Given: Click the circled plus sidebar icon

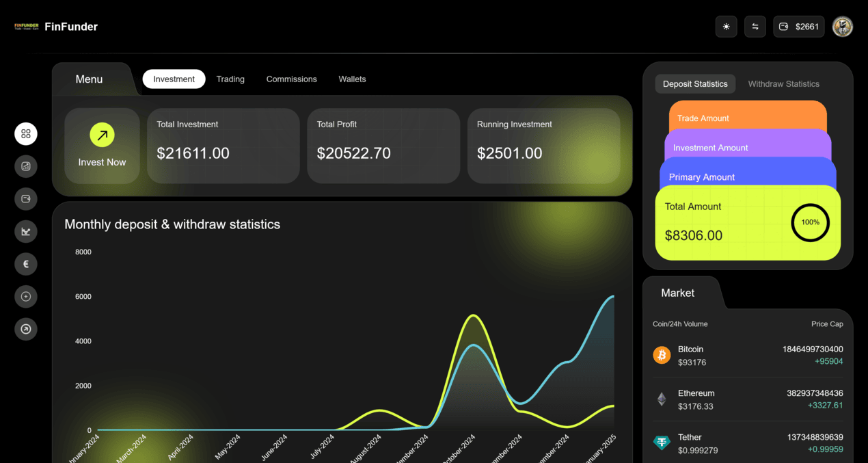Looking at the screenshot, I should pos(26,296).
